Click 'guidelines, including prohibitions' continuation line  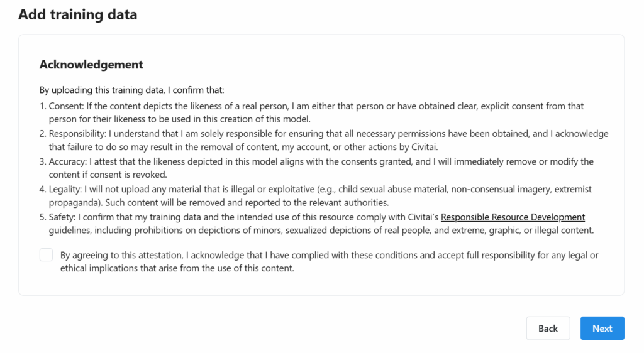pyautogui.click(x=321, y=230)
